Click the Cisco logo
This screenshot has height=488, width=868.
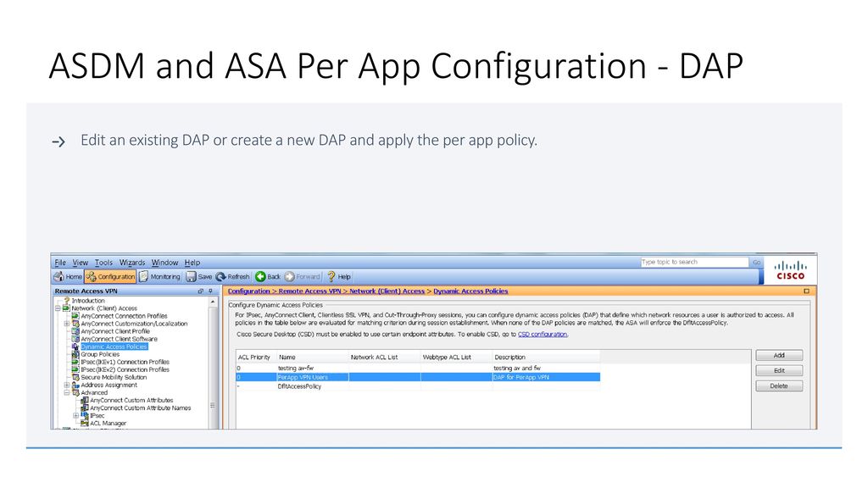pyautogui.click(x=791, y=270)
